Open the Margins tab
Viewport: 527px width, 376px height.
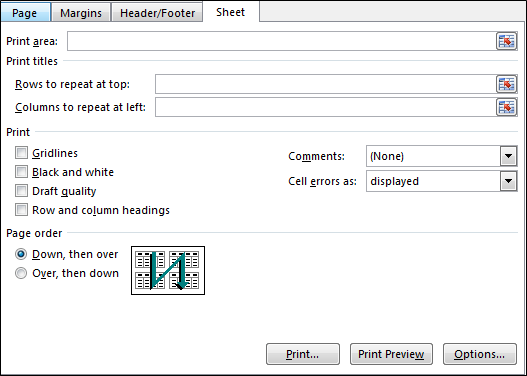click(x=81, y=13)
